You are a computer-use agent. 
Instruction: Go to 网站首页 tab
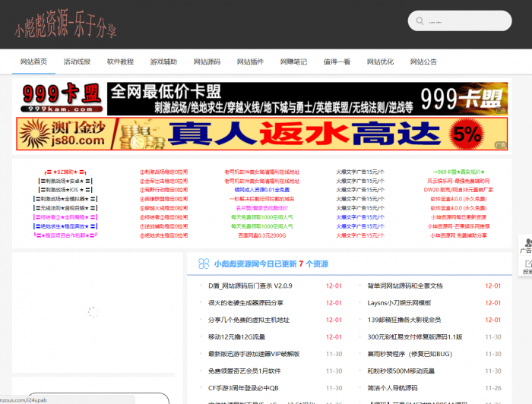33,62
